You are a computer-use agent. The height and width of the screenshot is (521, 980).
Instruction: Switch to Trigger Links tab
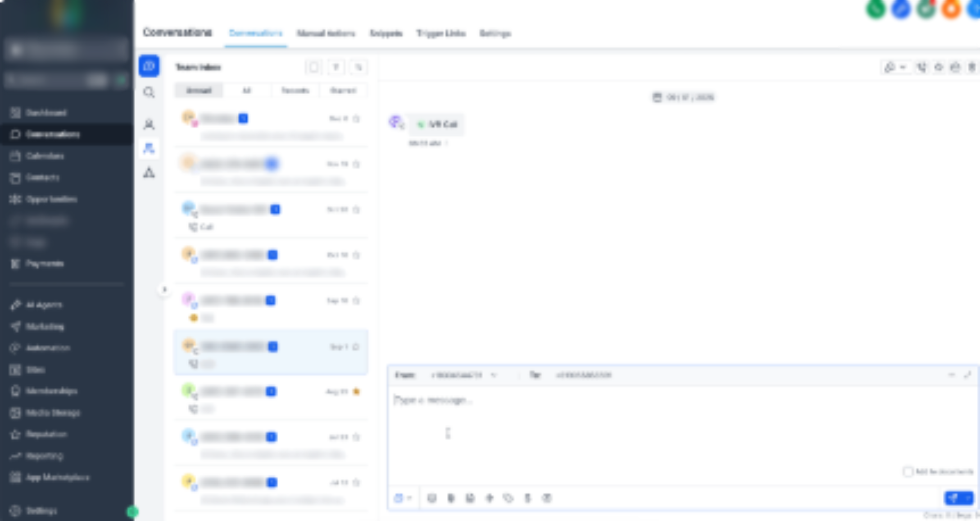click(x=441, y=33)
